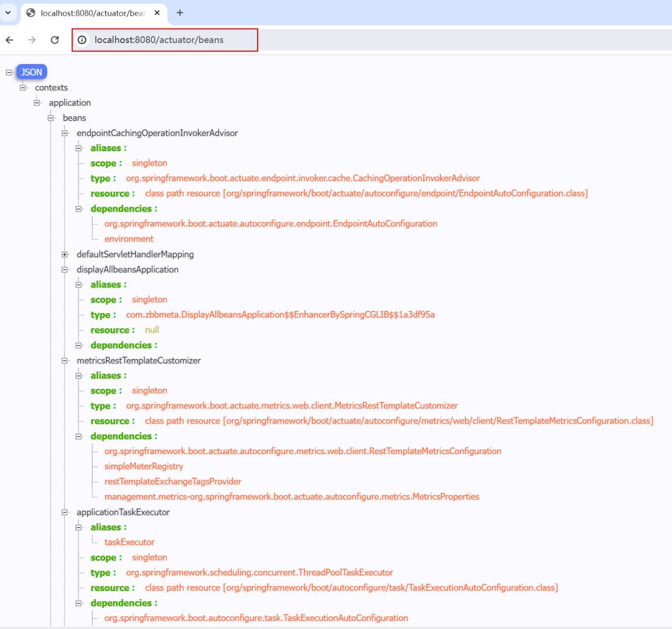Close the localhost:8080/actuator/beans tab
The image size is (672, 629).
[157, 13]
